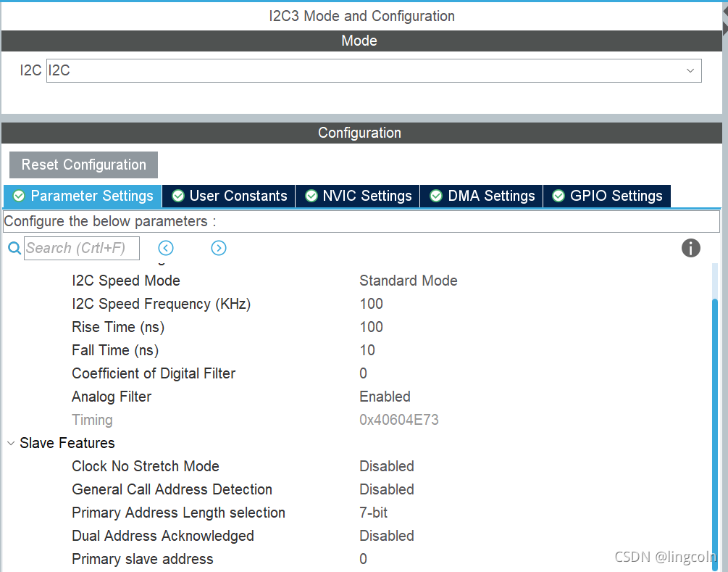Open the I2C Speed Mode selection
This screenshot has width=728, height=572.
(408, 281)
